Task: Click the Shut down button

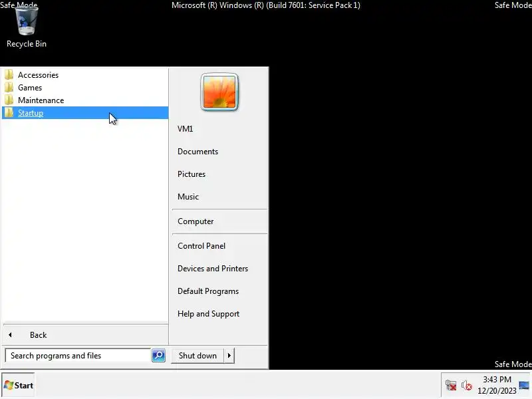Action: pyautogui.click(x=198, y=355)
